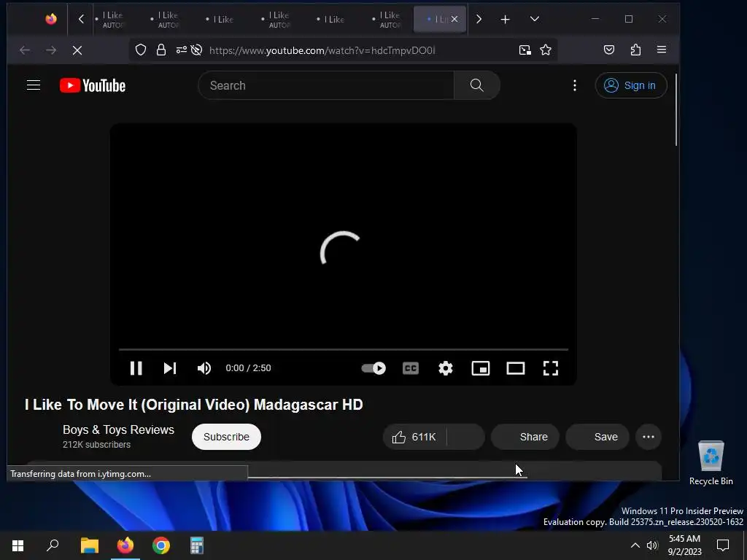This screenshot has width=747, height=560.
Task: Toggle the autoplay switch
Action: (373, 368)
